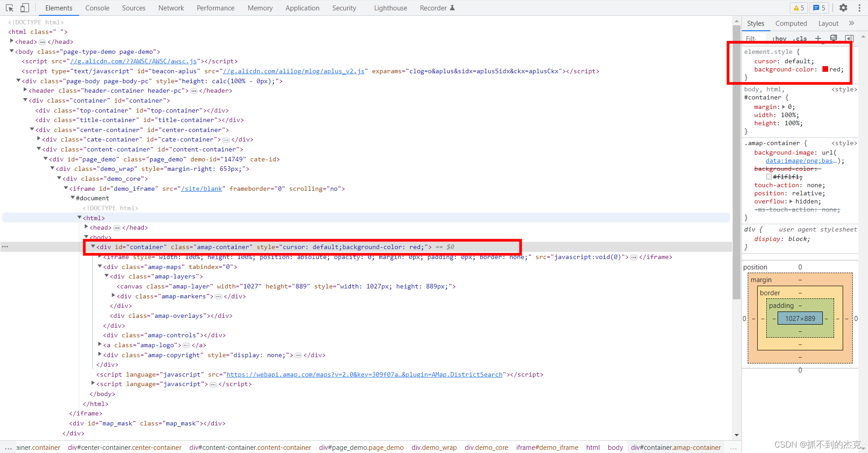The width and height of the screenshot is (868, 453).
Task: Click the 1027×889 content box in box model
Action: (x=800, y=319)
